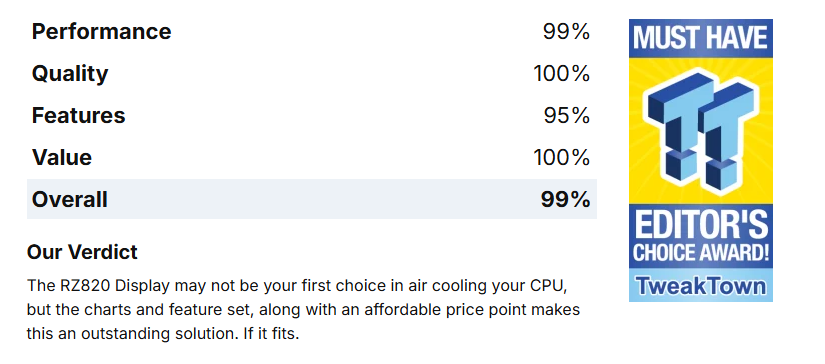Click the bold 99% Overall score
825x364 pixels.
pos(565,199)
